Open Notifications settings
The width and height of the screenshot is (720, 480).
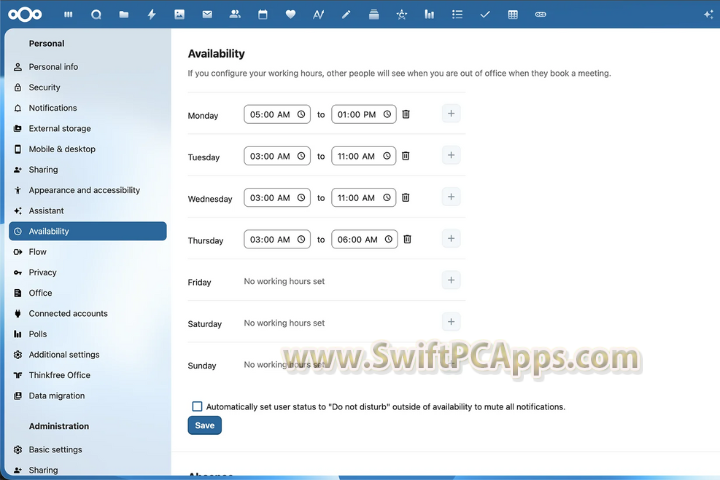tap(88, 108)
